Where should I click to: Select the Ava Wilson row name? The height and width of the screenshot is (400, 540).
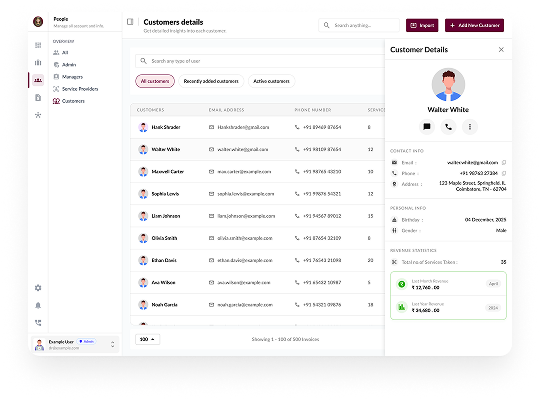[164, 283]
